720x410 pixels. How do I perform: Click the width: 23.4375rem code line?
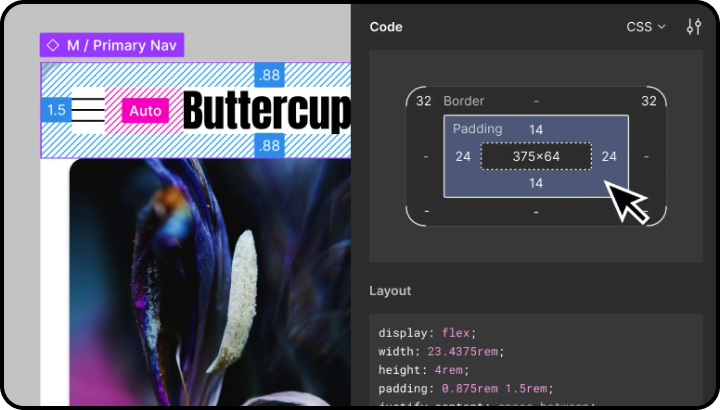tap(441, 352)
